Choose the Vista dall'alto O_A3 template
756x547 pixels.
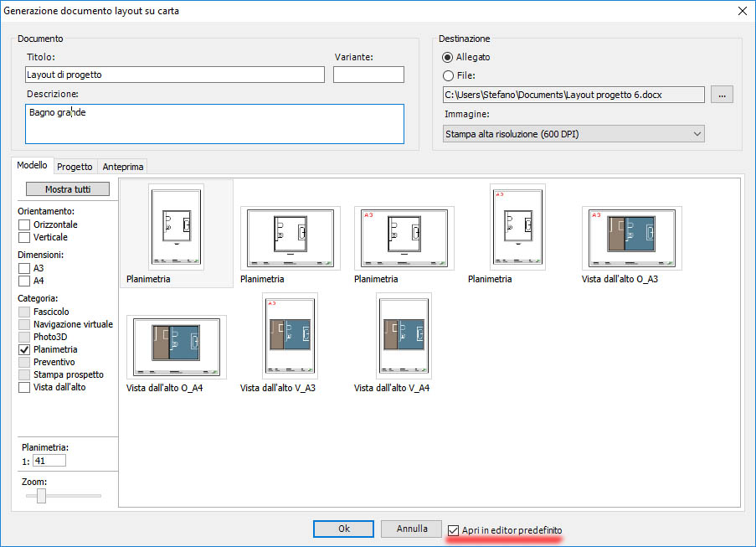coord(631,238)
